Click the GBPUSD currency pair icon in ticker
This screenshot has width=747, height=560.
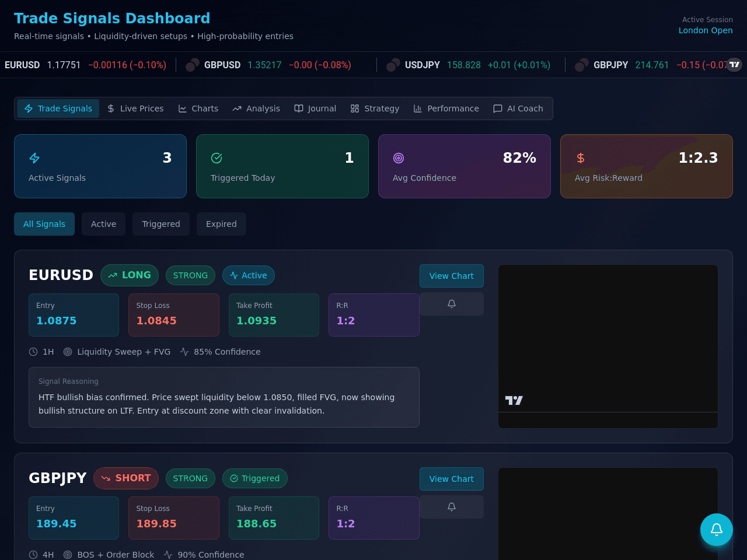tap(193, 65)
